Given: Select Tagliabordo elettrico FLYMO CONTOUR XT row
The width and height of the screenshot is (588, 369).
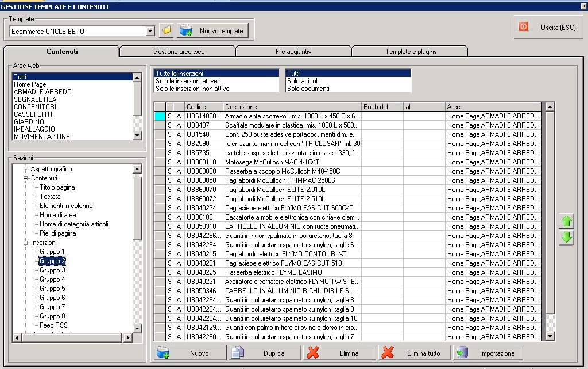Looking at the screenshot, I should [x=347, y=254].
